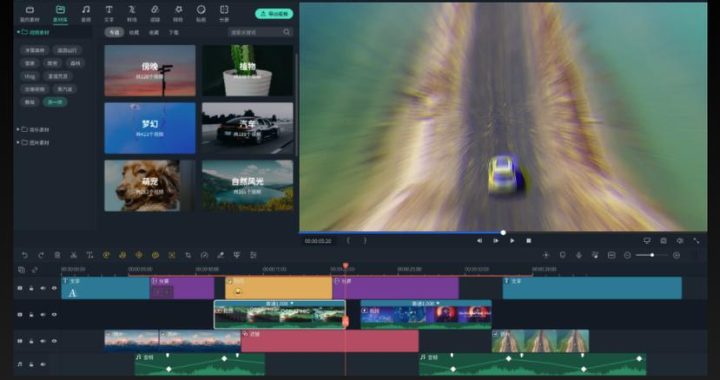
Task: Mute the bottom audio track with the speaker icon
Action: (x=43, y=364)
